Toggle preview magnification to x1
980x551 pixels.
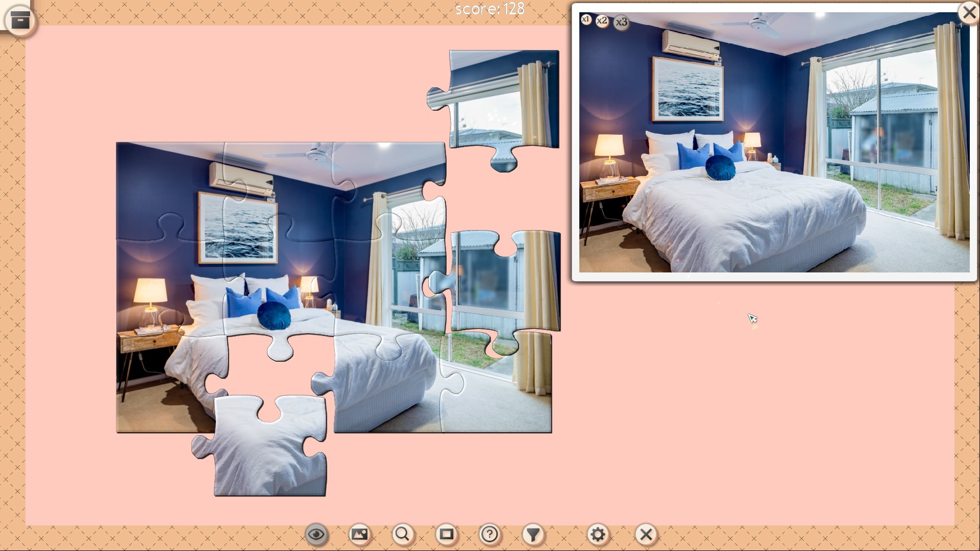click(586, 20)
